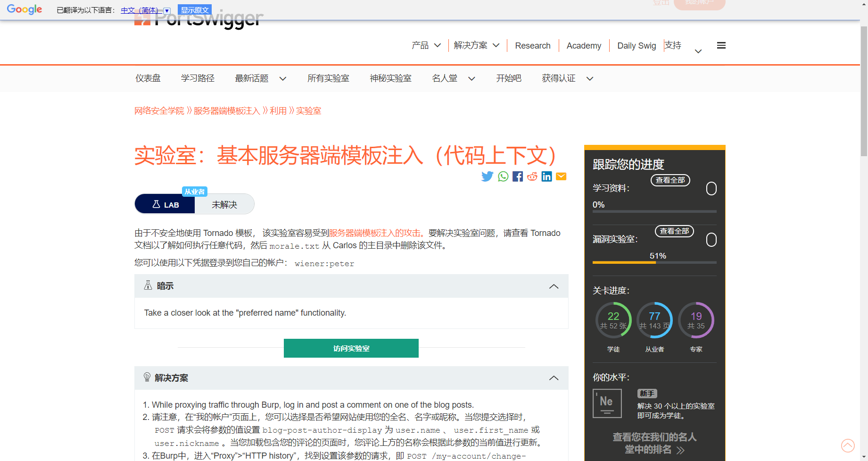The image size is (868, 461).
Task: Click the 77 practitioner progress circle
Action: 654,320
